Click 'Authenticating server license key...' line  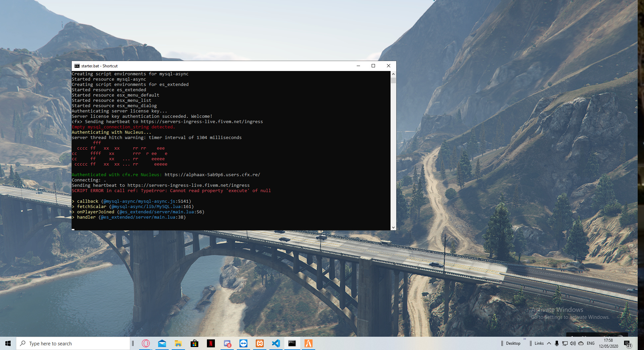(x=120, y=111)
